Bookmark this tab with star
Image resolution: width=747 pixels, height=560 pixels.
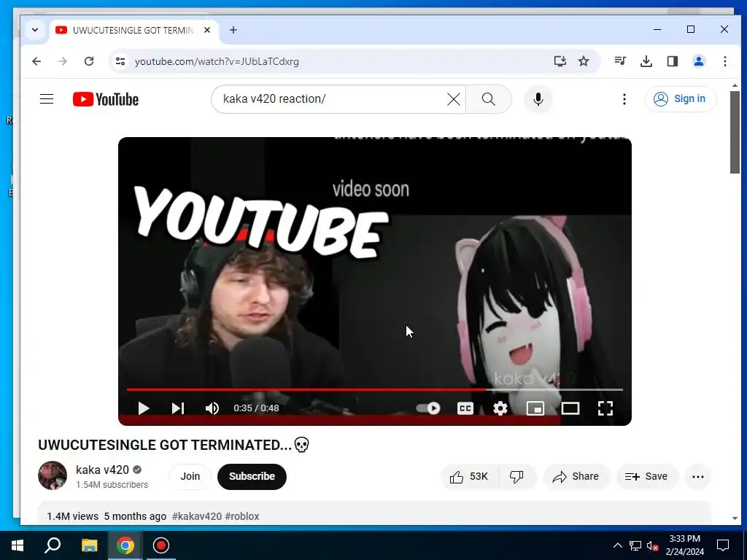(584, 61)
